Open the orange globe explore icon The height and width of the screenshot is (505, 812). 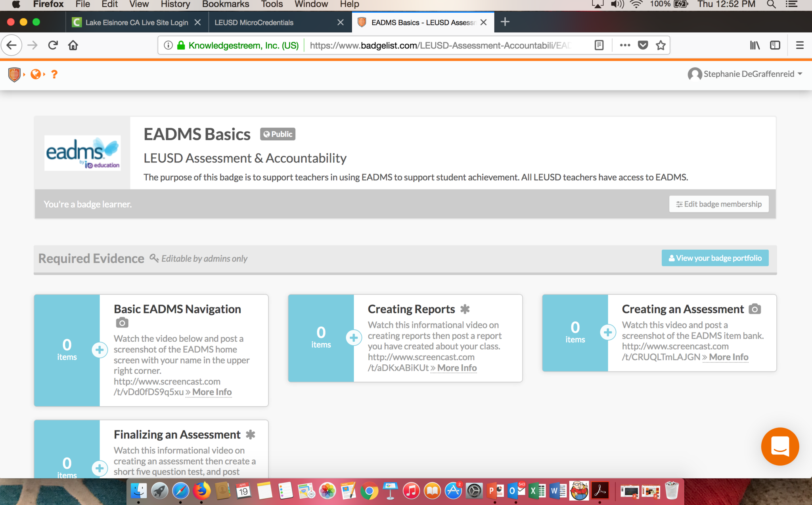36,74
